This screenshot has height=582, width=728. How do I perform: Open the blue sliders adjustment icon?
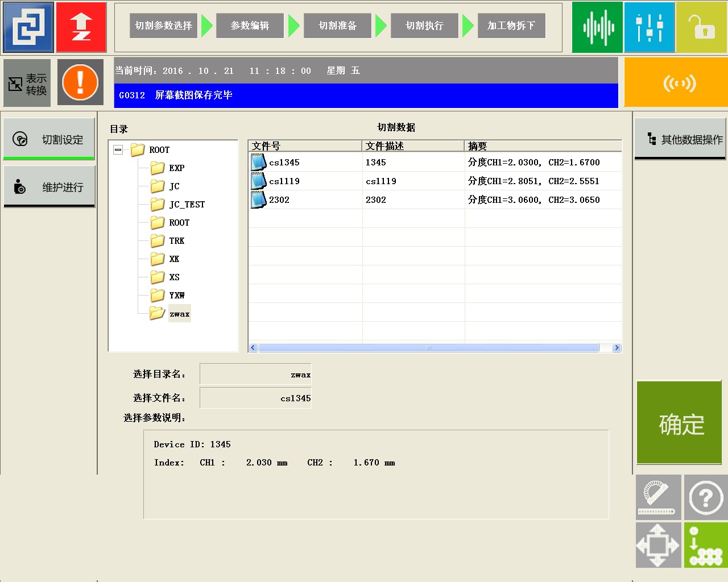(x=649, y=27)
